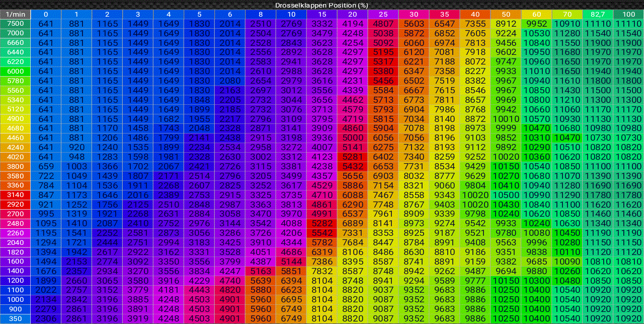Select the 0% throttle column header
This screenshot has width=644, height=324.
click(x=45, y=15)
